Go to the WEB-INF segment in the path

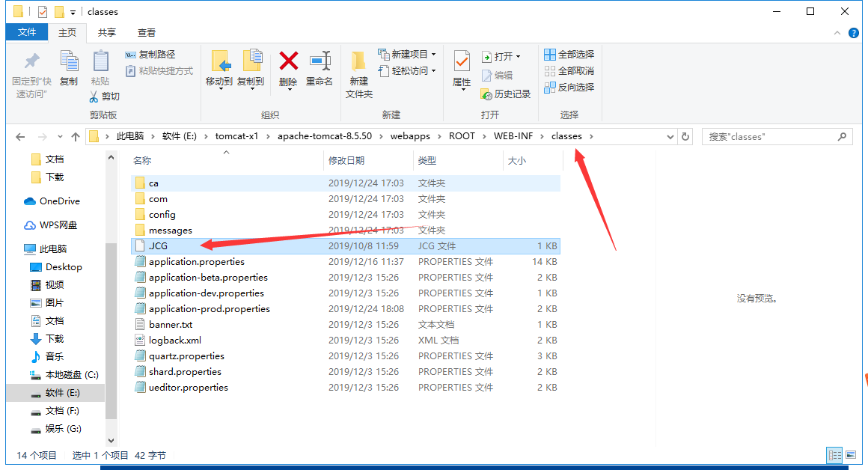(x=513, y=136)
